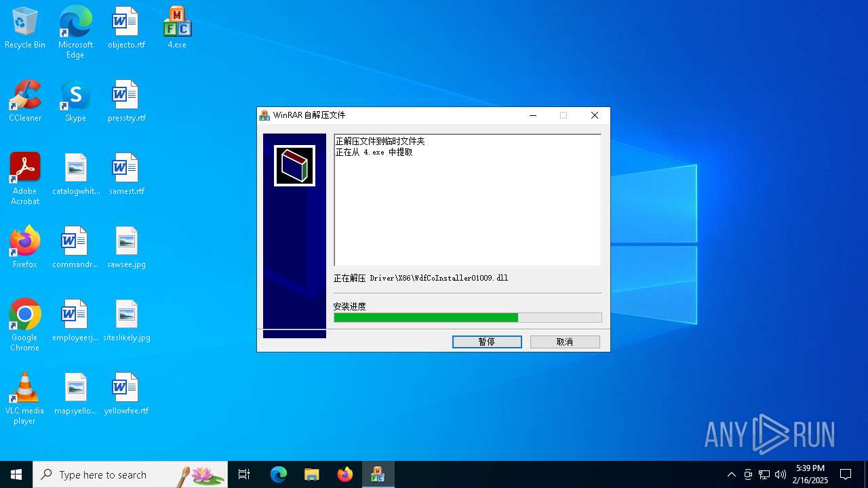Minimize the WinRAR self-extractor window
The height and width of the screenshot is (488, 868).
[533, 115]
